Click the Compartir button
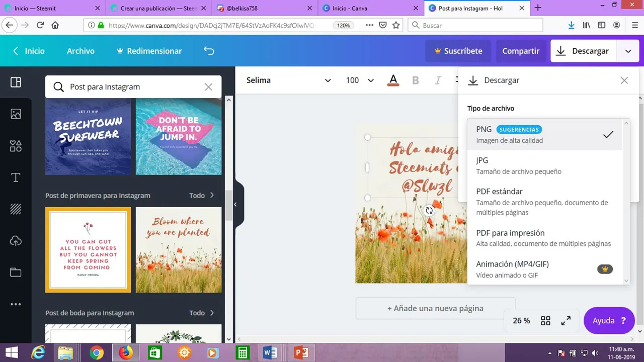The width and height of the screenshot is (644, 362). [x=521, y=51]
